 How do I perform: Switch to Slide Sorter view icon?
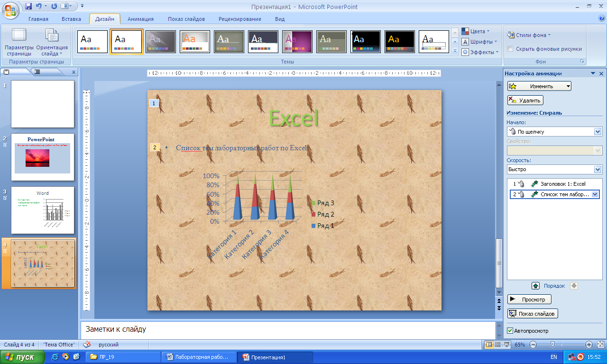(497, 345)
